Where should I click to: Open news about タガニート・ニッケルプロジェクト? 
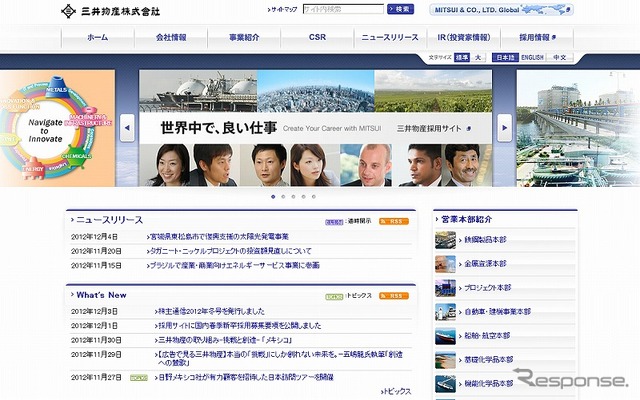pyautogui.click(x=229, y=251)
